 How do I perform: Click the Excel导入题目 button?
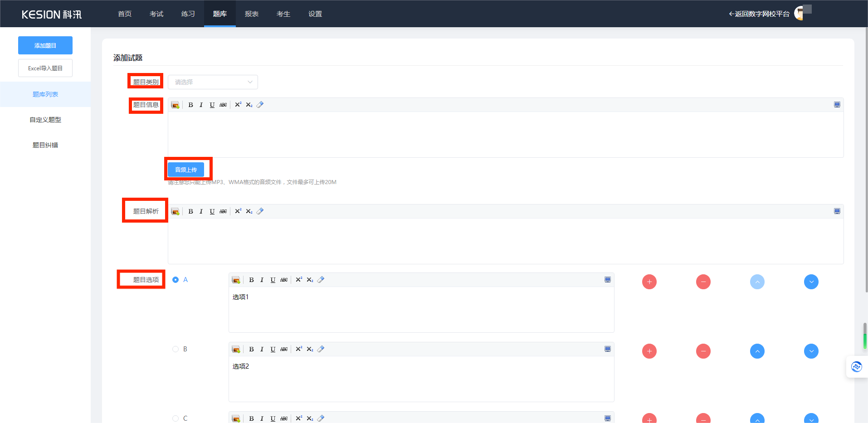click(x=45, y=68)
